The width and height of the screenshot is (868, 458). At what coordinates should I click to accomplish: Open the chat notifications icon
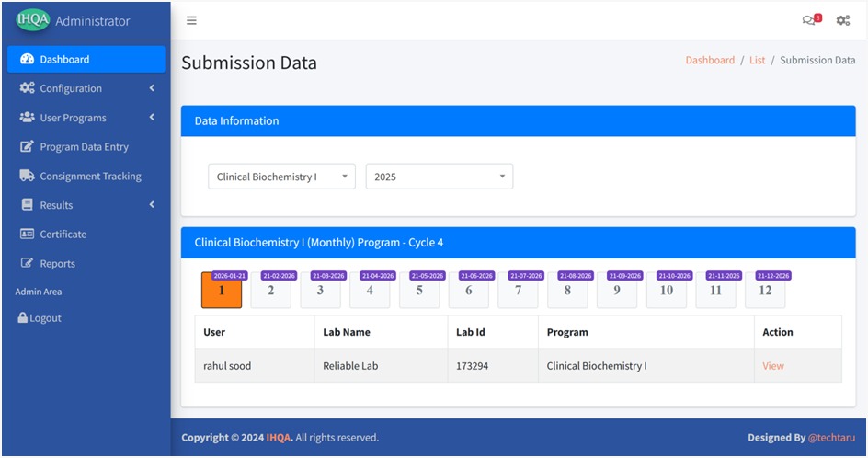809,20
